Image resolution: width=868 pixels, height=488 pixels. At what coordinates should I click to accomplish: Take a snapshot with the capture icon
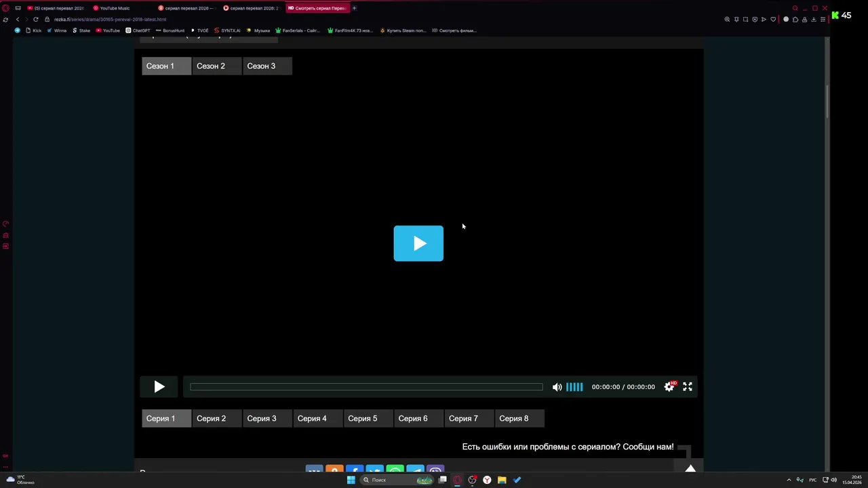click(745, 19)
